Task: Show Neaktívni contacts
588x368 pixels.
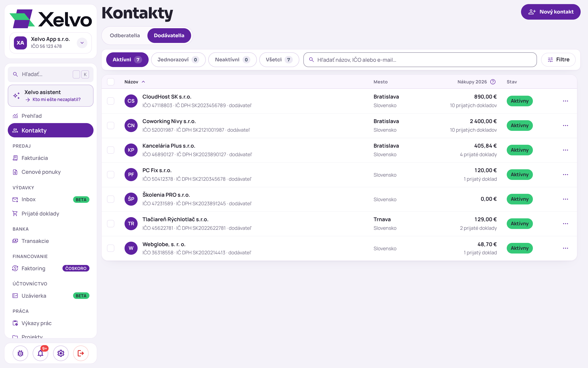Action: [x=232, y=60]
